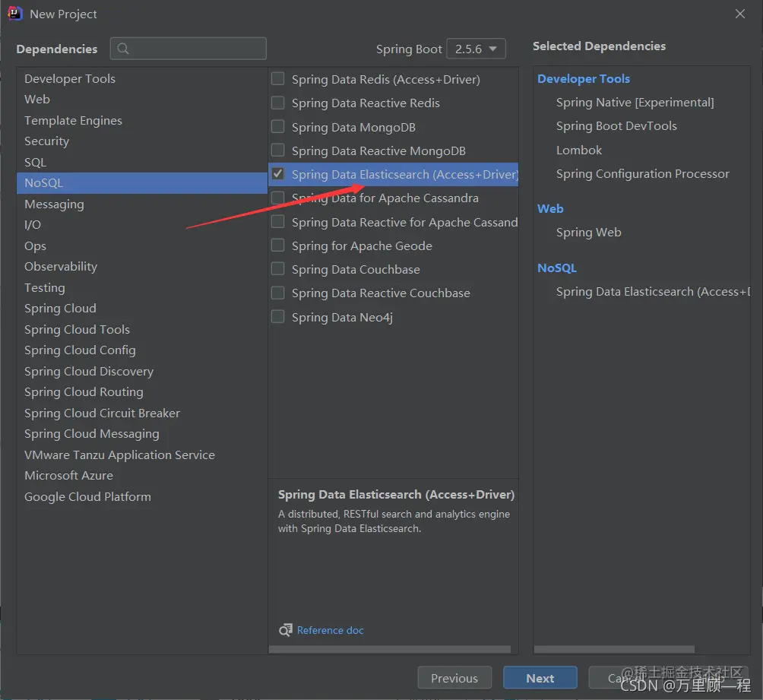Check the Spring Data Couchbase option
The image size is (763, 700).
278,269
